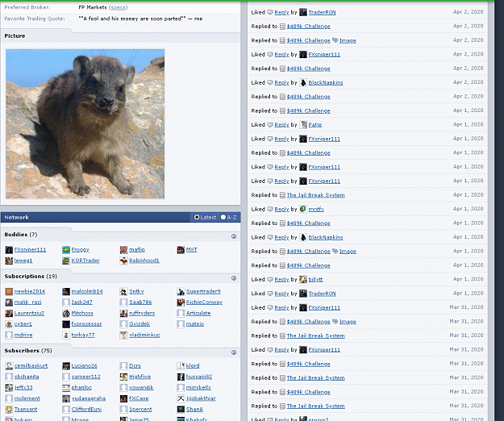Open phanlop's profile link
The width and height of the screenshot is (504, 421).
81,387
